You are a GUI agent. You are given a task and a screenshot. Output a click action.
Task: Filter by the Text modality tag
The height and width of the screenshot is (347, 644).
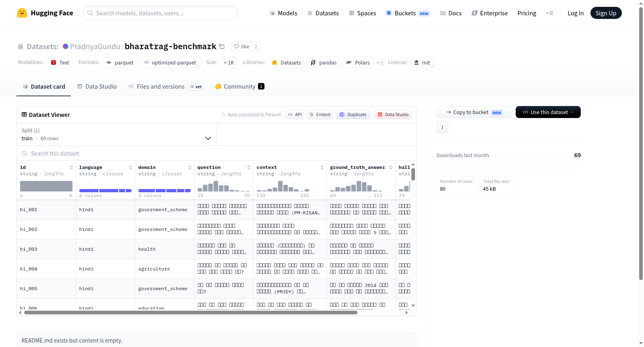pyautogui.click(x=60, y=62)
